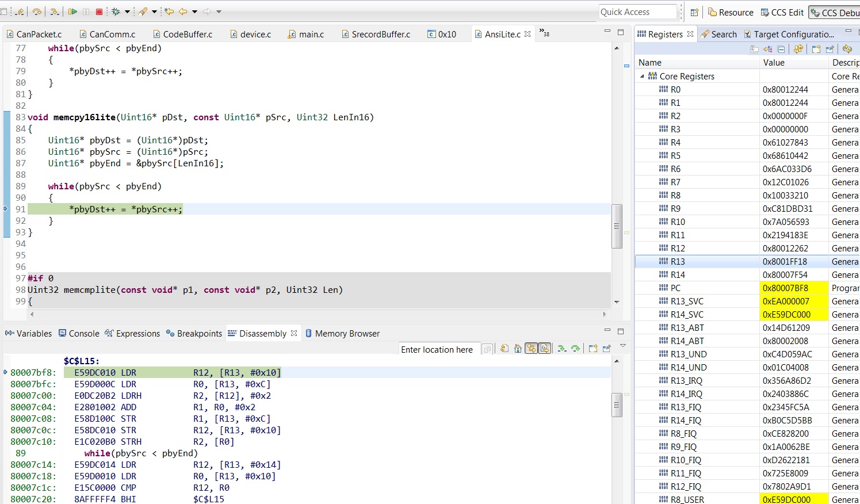Screen dimensions: 860x504
Task: Open the CanPacket.c editor tab
Action: [x=34, y=34]
